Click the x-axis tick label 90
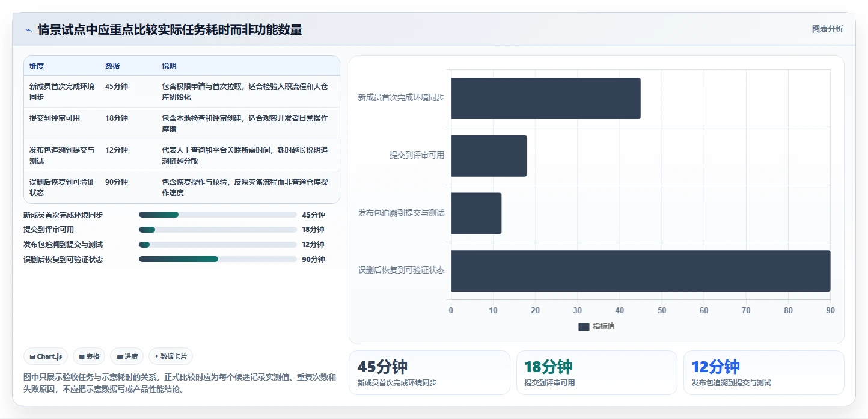Image resolution: width=868 pixels, height=419 pixels. tap(830, 311)
